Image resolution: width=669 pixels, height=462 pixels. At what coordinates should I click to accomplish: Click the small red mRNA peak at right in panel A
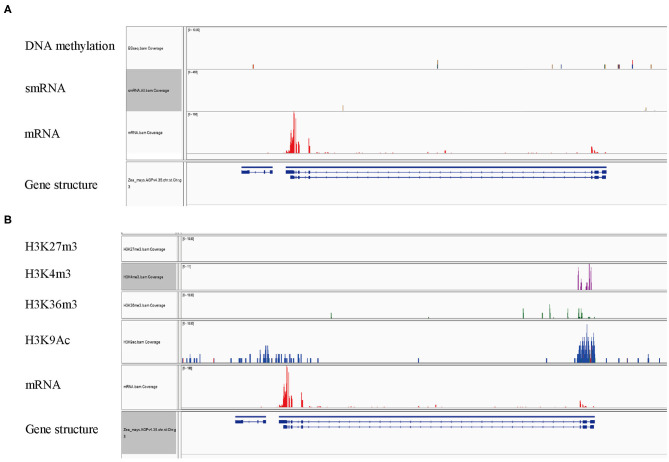coord(592,150)
